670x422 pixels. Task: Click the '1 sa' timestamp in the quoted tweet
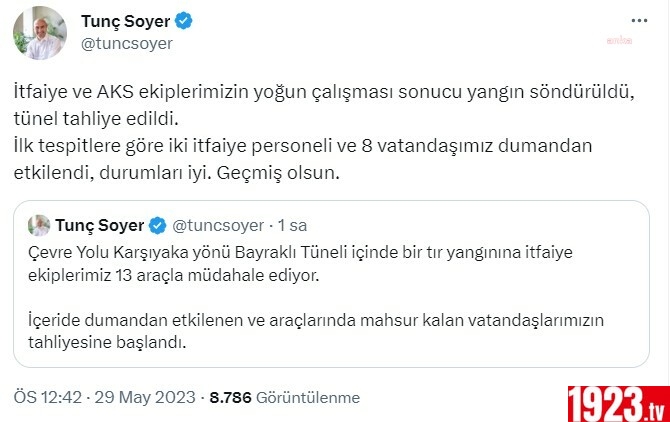(x=292, y=226)
